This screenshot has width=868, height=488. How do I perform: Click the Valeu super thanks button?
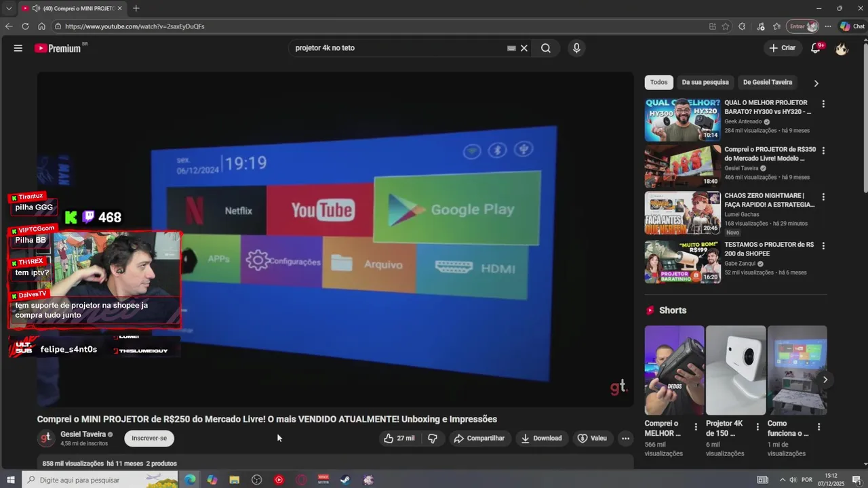tap(592, 439)
